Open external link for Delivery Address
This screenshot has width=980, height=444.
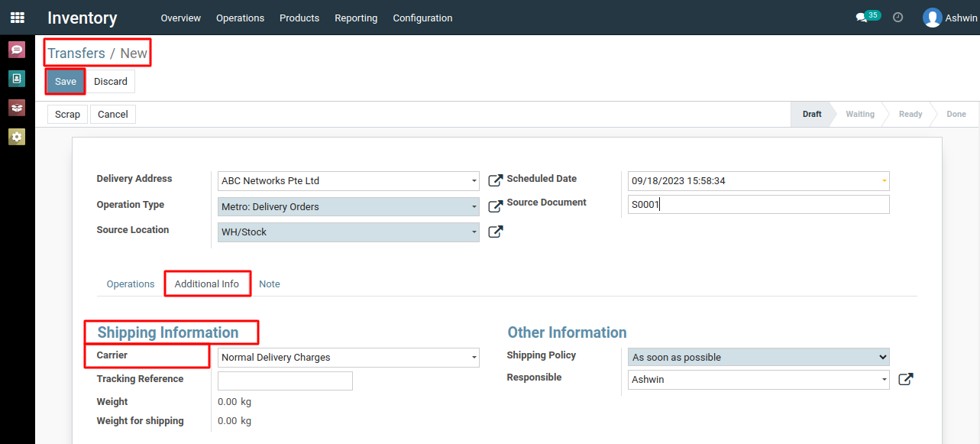(496, 181)
